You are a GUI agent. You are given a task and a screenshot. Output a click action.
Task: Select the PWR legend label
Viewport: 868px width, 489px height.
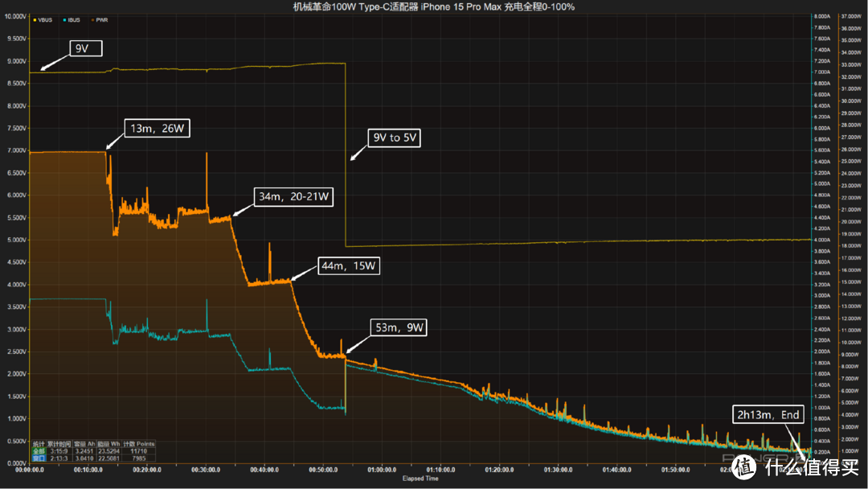pos(102,20)
